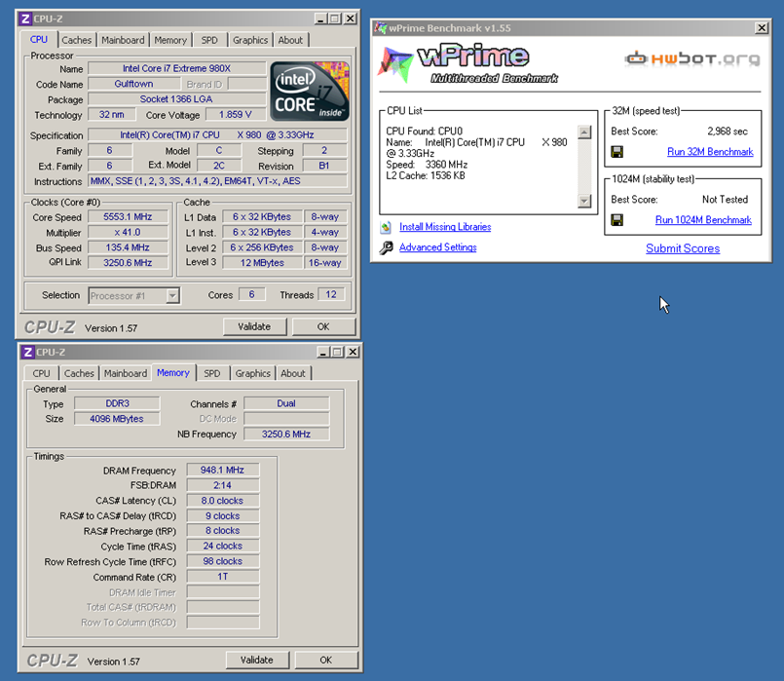The image size is (784, 681).
Task: Close the wPrime Benchmark window
Action: point(762,28)
